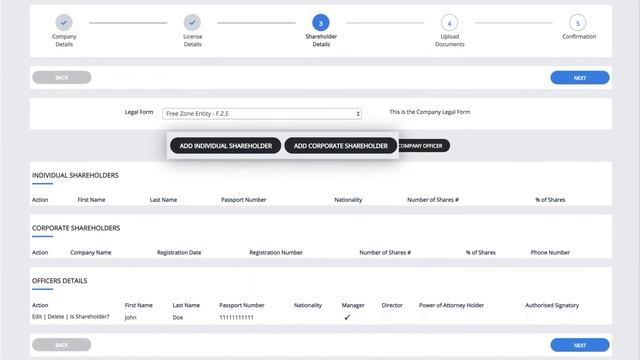Viewport: 640px width, 360px height.
Task: Open the Legal Form dropdown
Action: coord(262,113)
